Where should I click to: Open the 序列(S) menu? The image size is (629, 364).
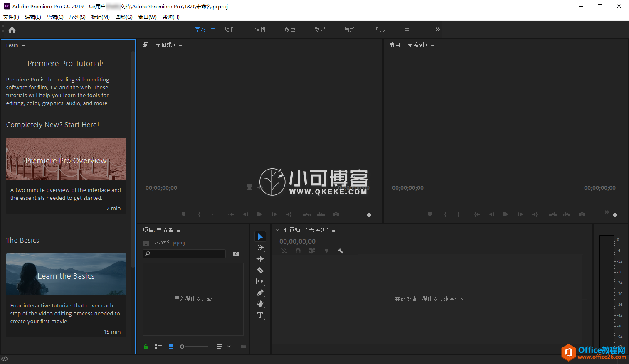pos(77,17)
